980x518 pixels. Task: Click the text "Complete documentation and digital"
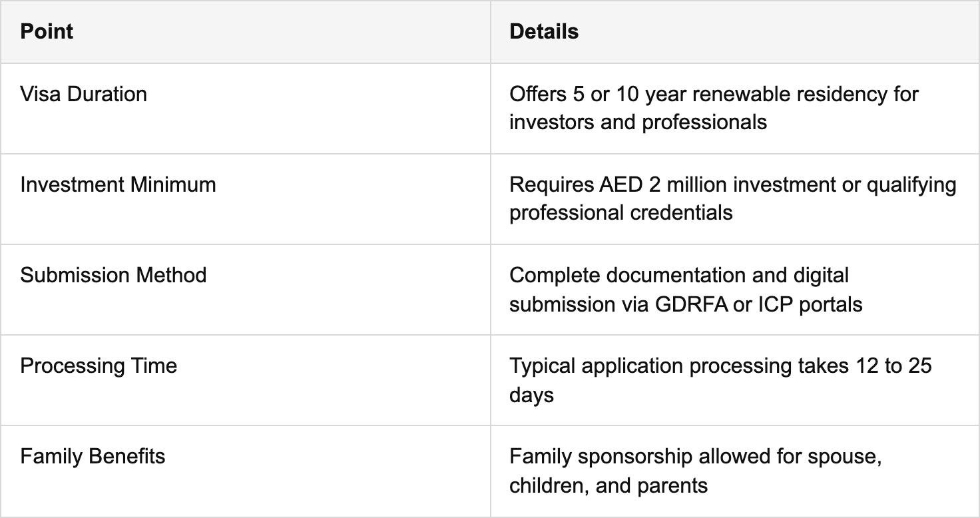(678, 275)
